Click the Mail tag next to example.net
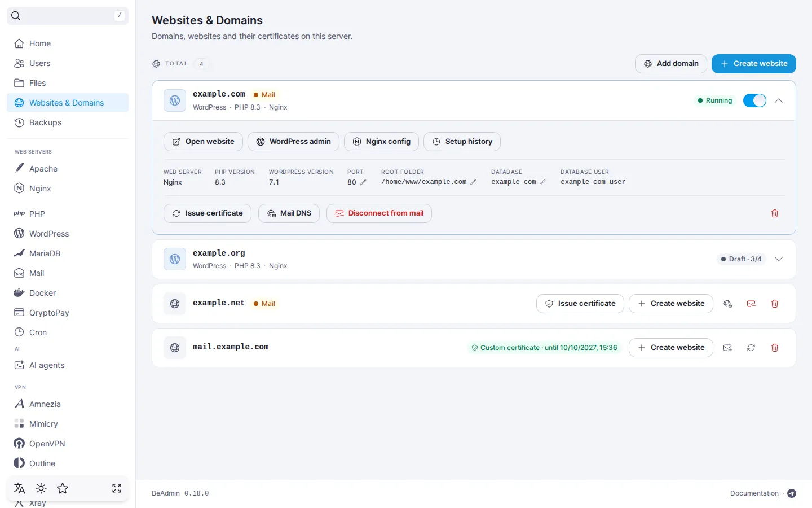The height and width of the screenshot is (508, 812). (264, 304)
